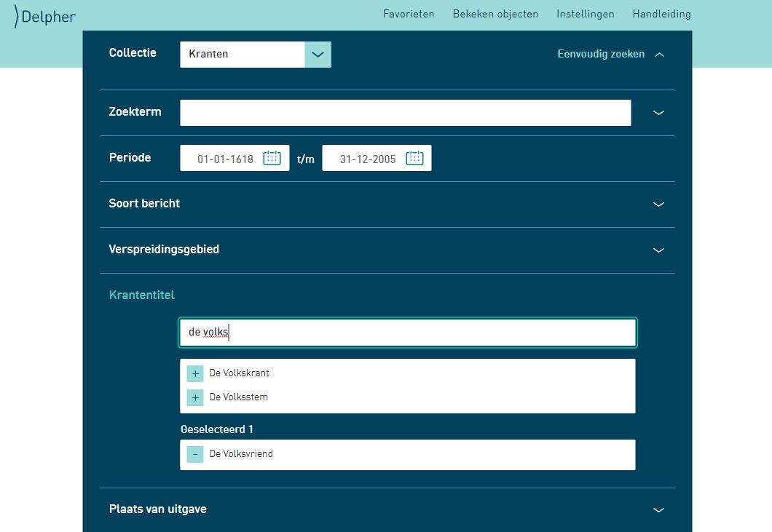Click the Delpher logo
The width and height of the screenshot is (772, 532).
point(45,16)
